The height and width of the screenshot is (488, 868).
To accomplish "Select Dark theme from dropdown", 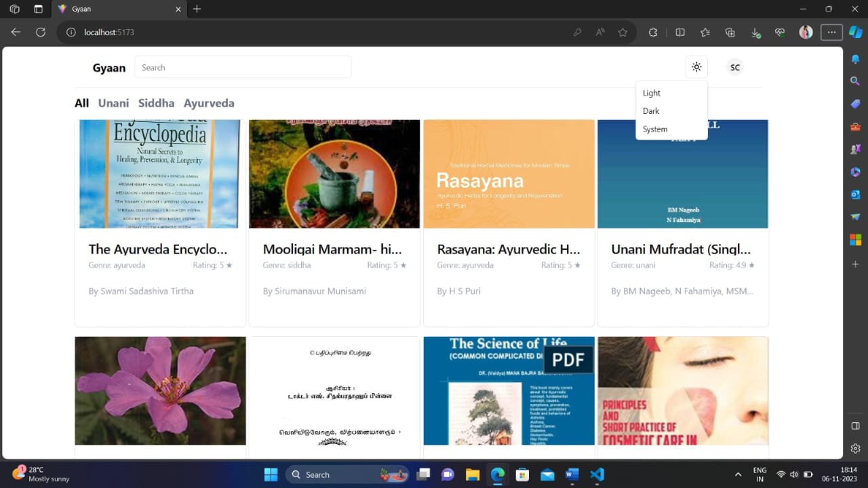I will pos(651,111).
